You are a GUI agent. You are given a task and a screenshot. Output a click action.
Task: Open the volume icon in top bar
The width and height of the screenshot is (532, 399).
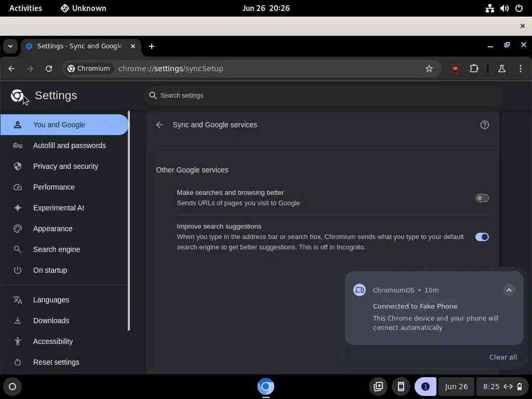[504, 8]
